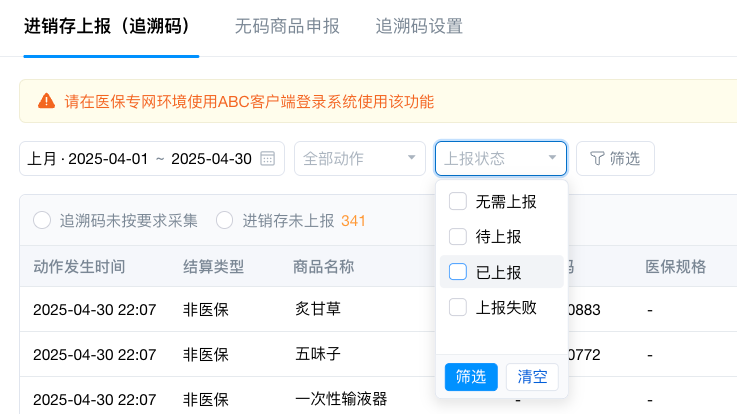Click the orange warning triangle icon
737x414 pixels.
46,101
